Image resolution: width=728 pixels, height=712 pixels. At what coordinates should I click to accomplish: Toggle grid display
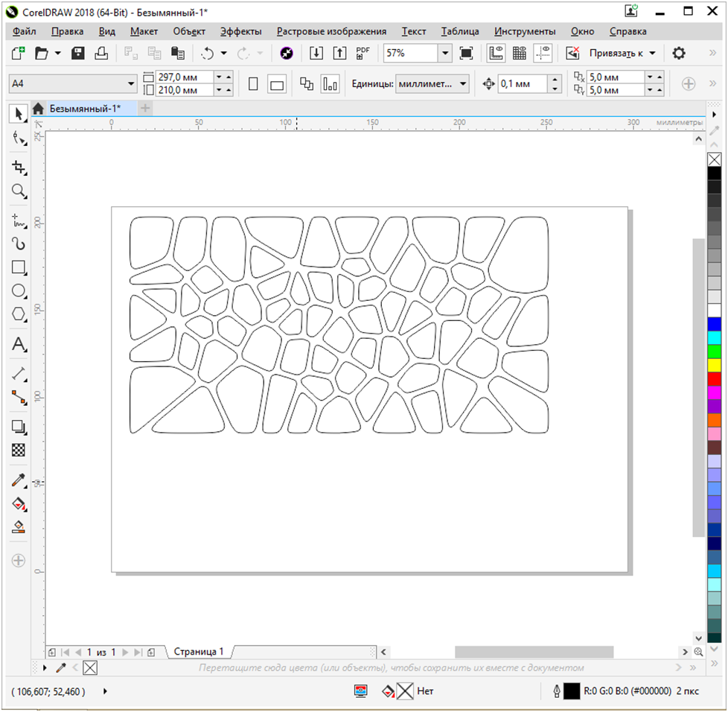519,53
